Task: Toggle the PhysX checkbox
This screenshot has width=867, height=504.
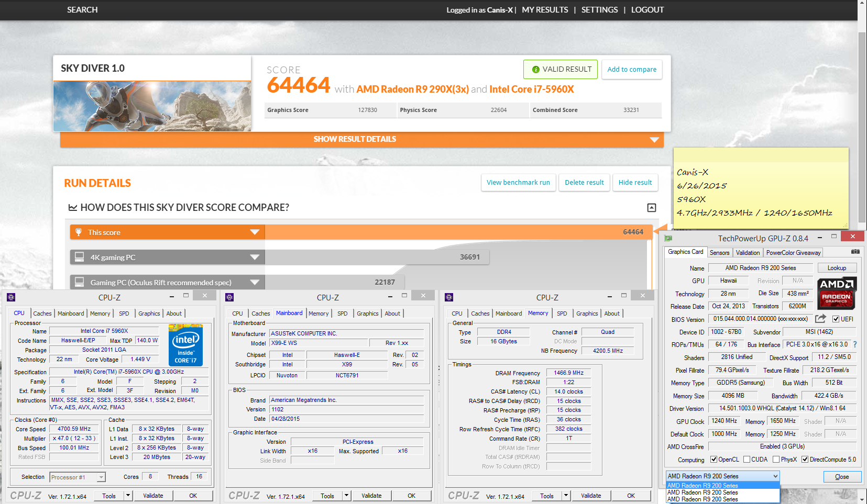Action: (x=776, y=460)
